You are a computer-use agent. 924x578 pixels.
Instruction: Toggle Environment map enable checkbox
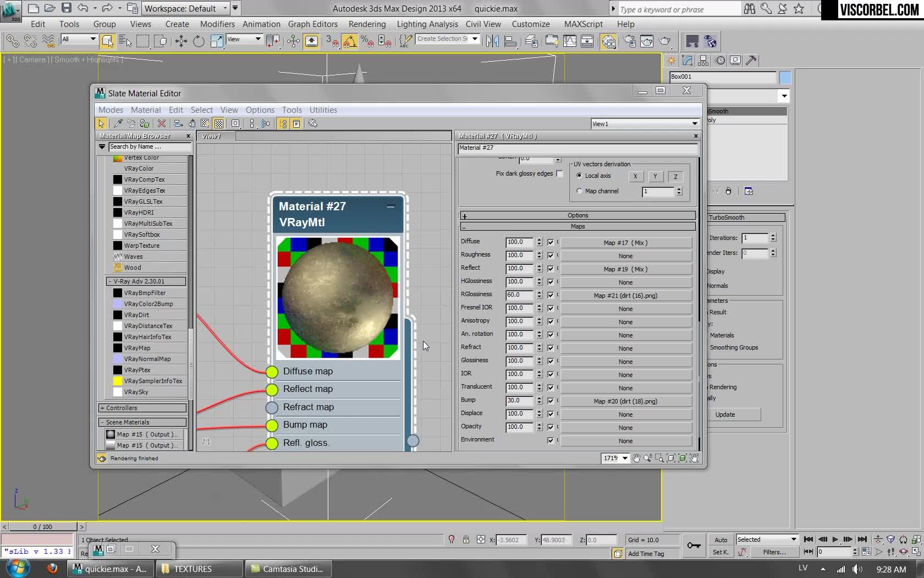tap(550, 440)
